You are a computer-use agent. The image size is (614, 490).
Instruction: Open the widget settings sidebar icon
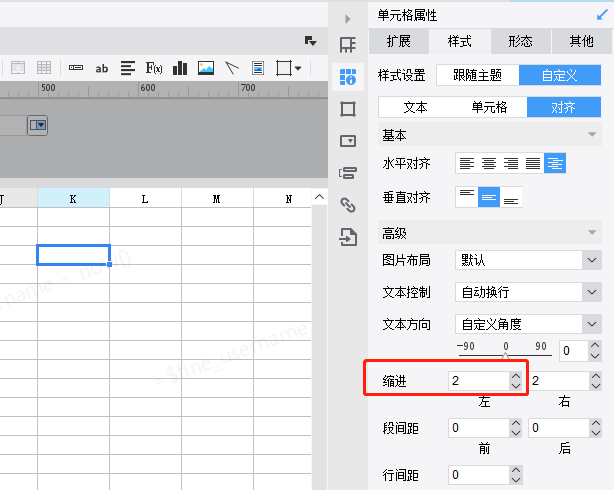pyautogui.click(x=348, y=141)
